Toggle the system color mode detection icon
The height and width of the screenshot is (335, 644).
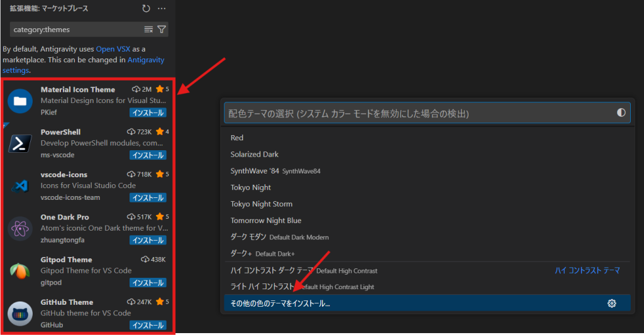[x=621, y=113]
